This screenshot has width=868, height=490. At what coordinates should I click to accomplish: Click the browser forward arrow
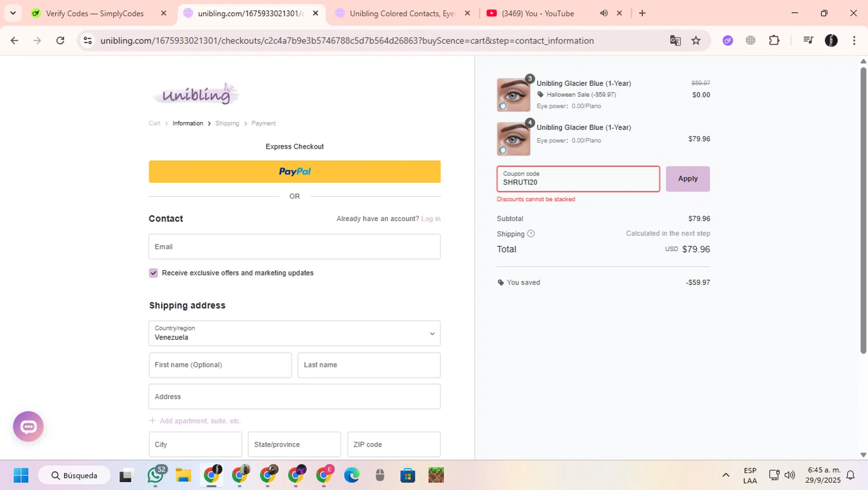click(x=37, y=40)
